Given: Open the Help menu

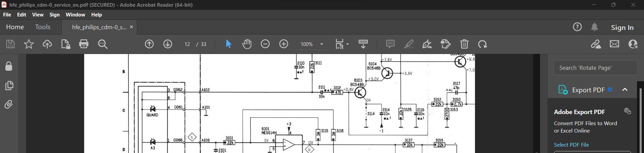Looking at the screenshot, I should click(x=97, y=15).
